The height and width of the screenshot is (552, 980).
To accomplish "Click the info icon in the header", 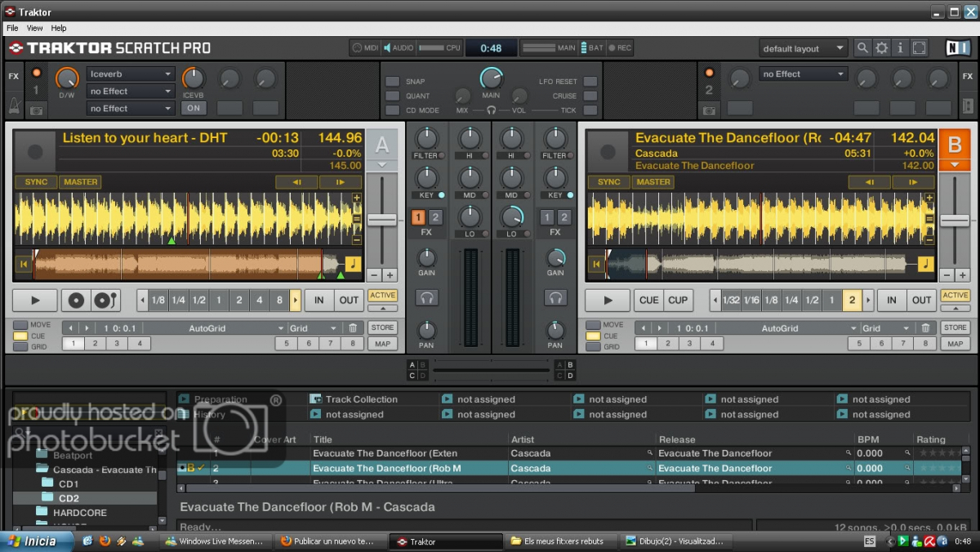I will 901,48.
